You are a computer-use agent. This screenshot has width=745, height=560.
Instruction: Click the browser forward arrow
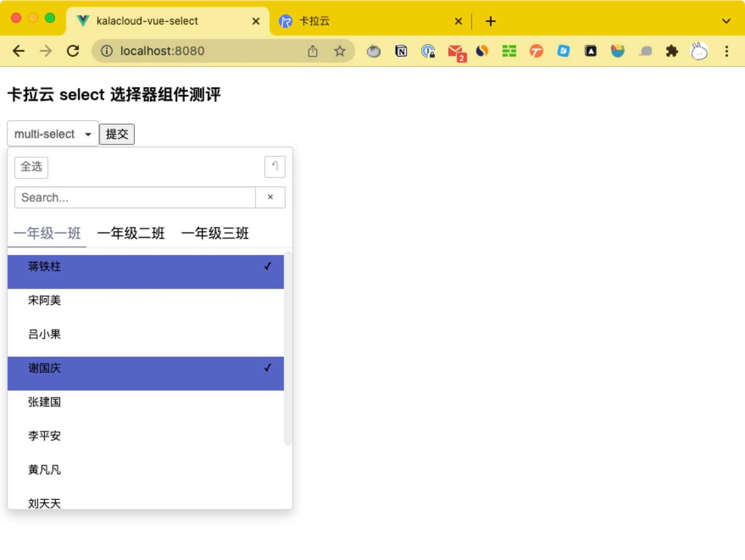[46, 51]
